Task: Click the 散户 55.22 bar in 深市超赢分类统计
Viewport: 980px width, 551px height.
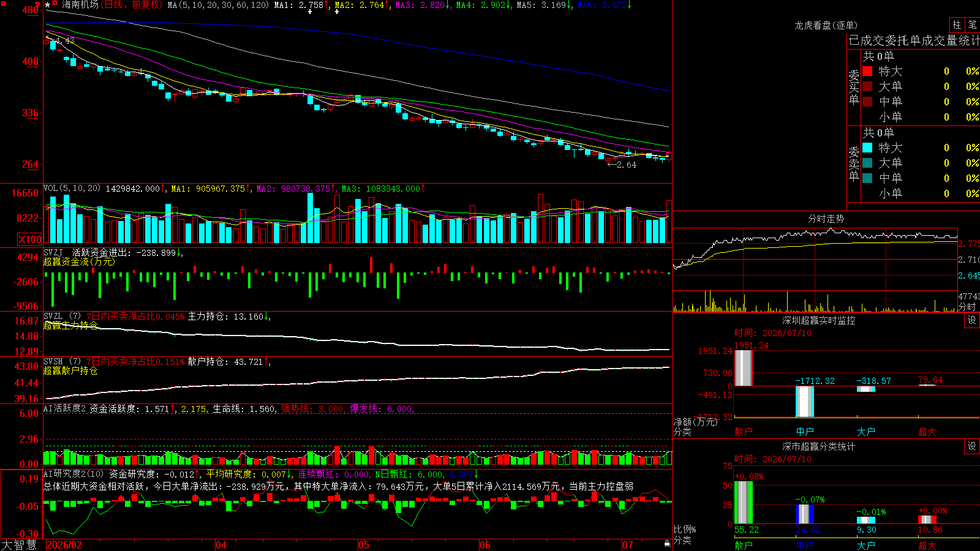Action: tap(744, 503)
